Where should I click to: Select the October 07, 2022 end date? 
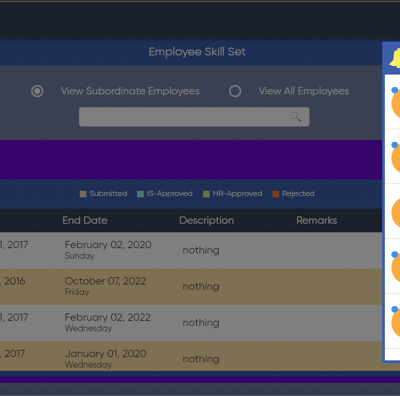tap(105, 281)
